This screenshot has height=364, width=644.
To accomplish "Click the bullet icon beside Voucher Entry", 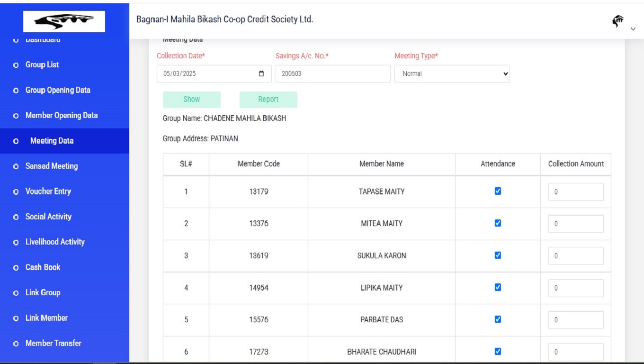I will [16, 192].
